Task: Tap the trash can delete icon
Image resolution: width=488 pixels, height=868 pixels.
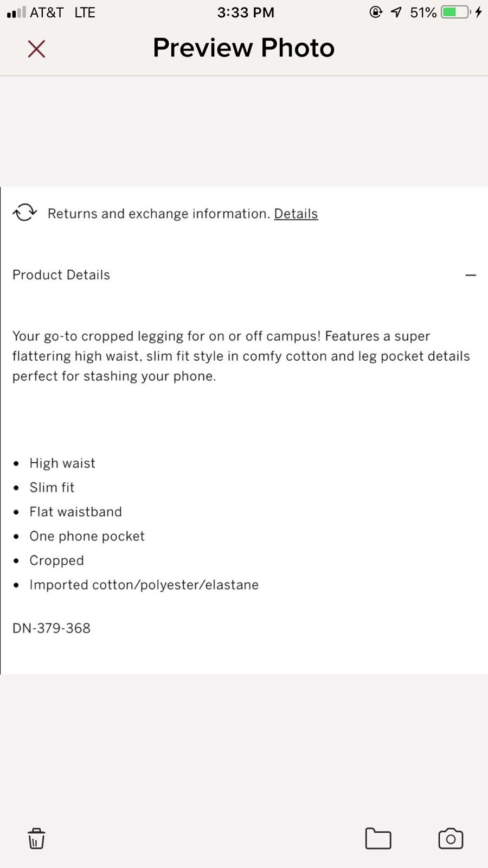Action: pos(36,838)
